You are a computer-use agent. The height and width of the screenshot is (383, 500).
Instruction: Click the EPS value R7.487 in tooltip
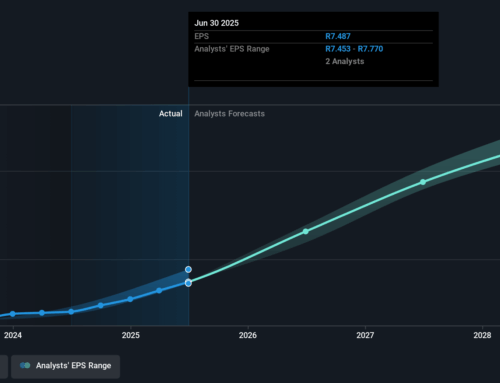[338, 36]
